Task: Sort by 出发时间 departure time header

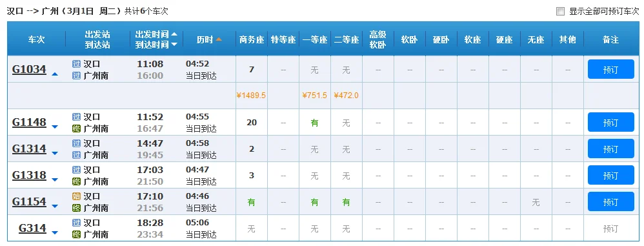Action: click(156, 34)
